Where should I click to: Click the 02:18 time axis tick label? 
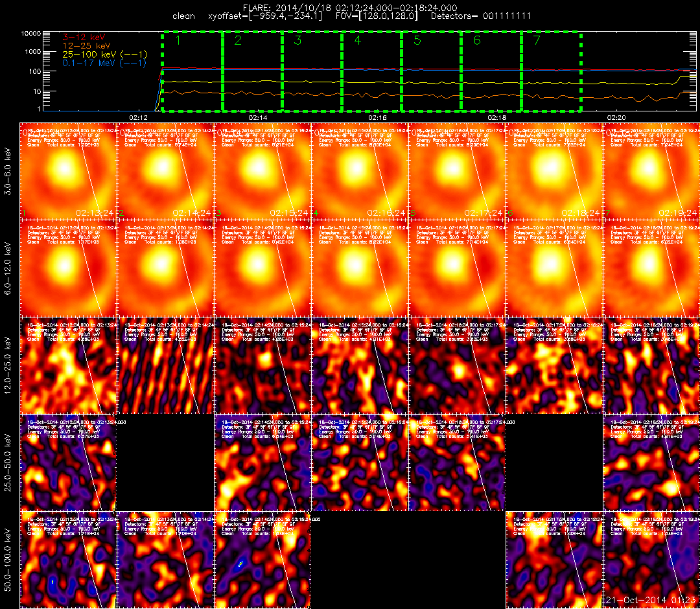pyautogui.click(x=497, y=117)
